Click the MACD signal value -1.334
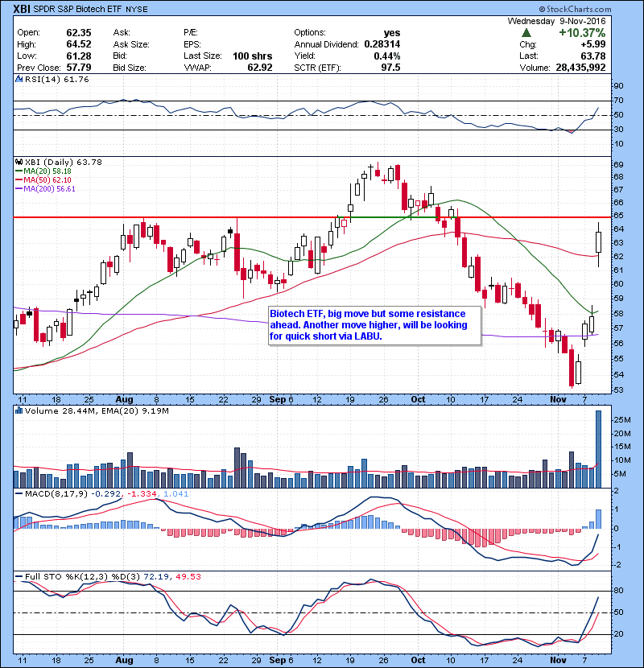The image size is (644, 668). point(142,494)
